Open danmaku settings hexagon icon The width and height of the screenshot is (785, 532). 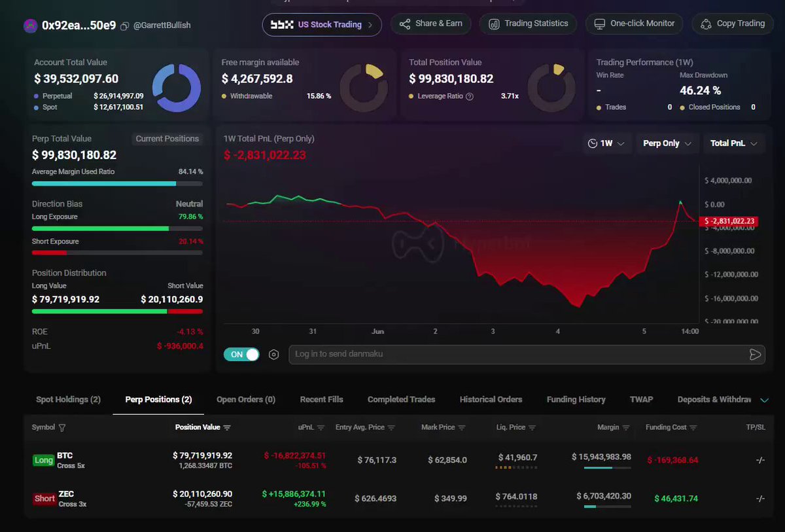click(274, 355)
